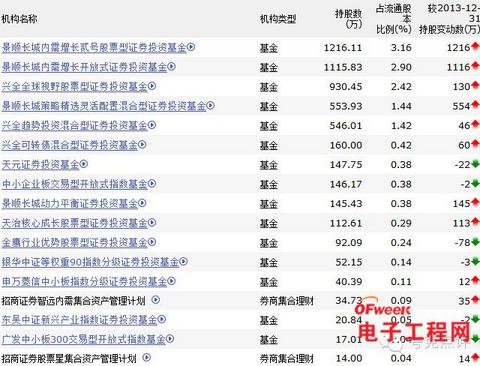
Task: Click holdings value 40.39
Action: tap(349, 282)
